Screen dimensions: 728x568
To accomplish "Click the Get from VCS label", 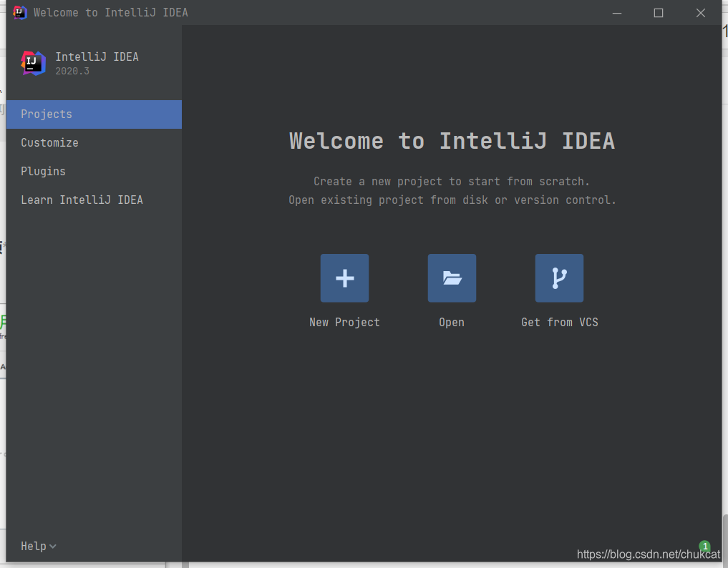I will point(560,323).
